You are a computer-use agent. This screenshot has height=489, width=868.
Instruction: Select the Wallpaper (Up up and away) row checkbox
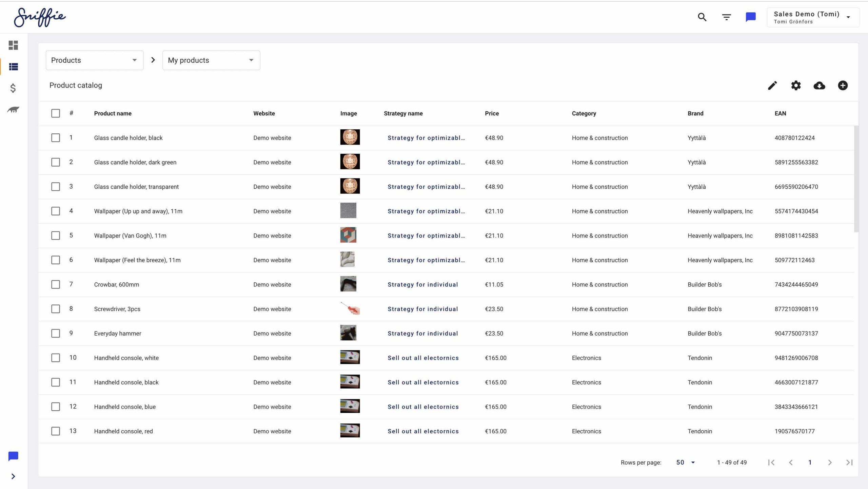point(56,211)
